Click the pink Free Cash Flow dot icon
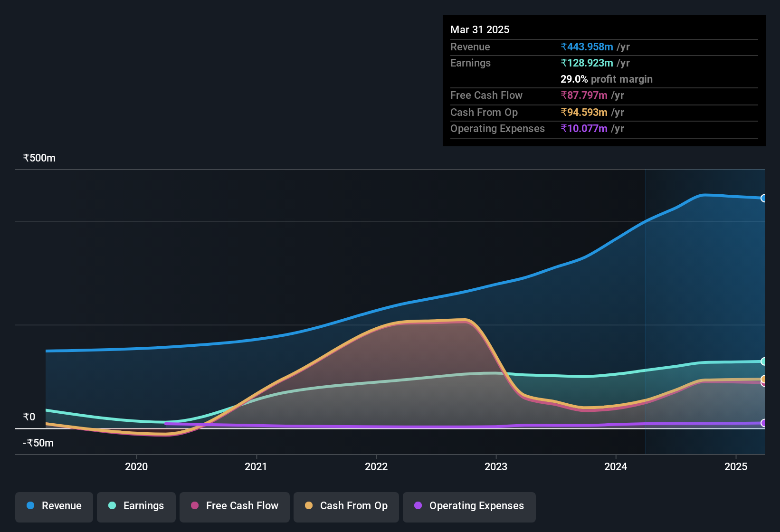780x532 pixels. (x=195, y=506)
